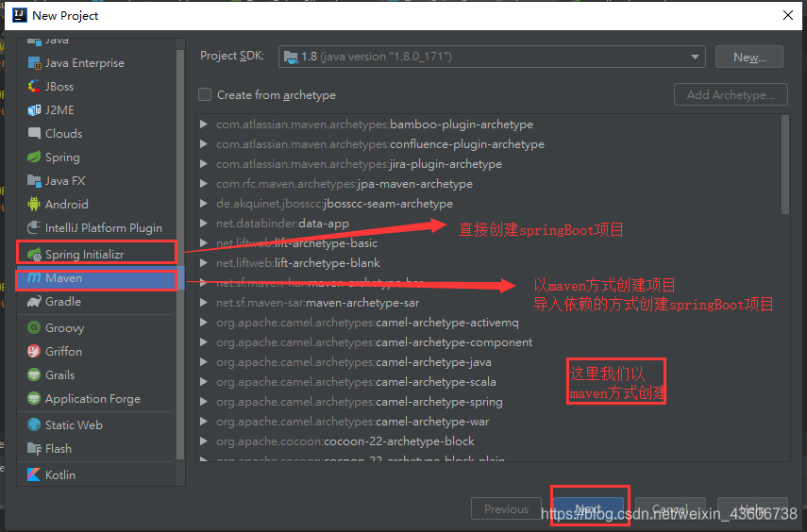Click the Java FX folder icon

click(34, 180)
